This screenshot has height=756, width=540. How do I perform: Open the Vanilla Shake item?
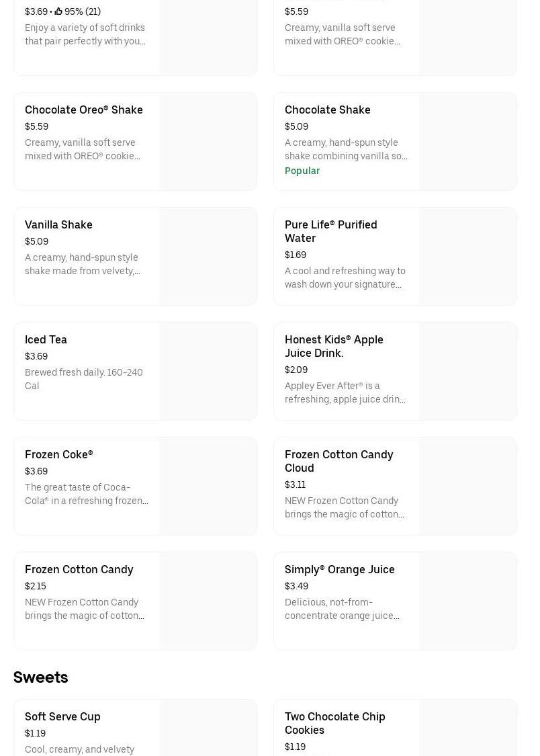(59, 225)
